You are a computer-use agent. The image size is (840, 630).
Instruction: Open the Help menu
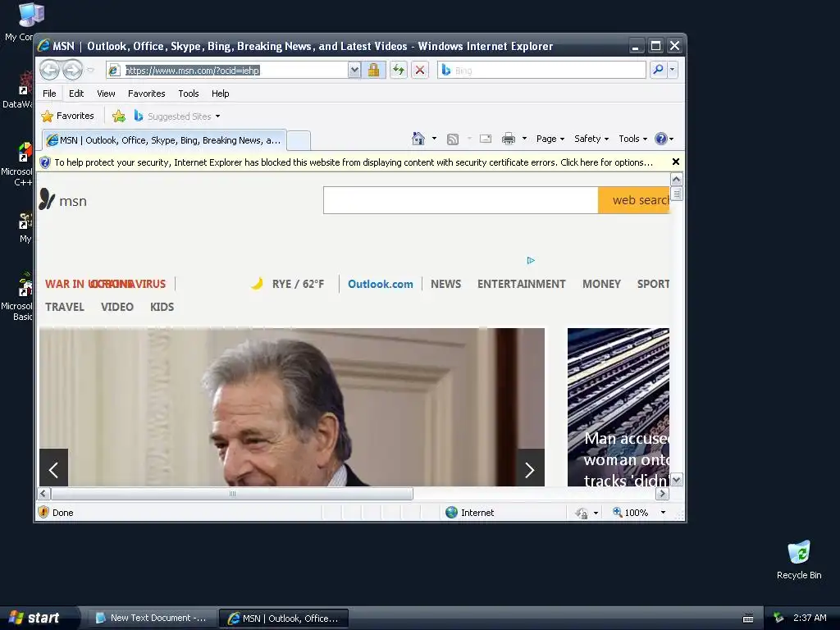220,94
